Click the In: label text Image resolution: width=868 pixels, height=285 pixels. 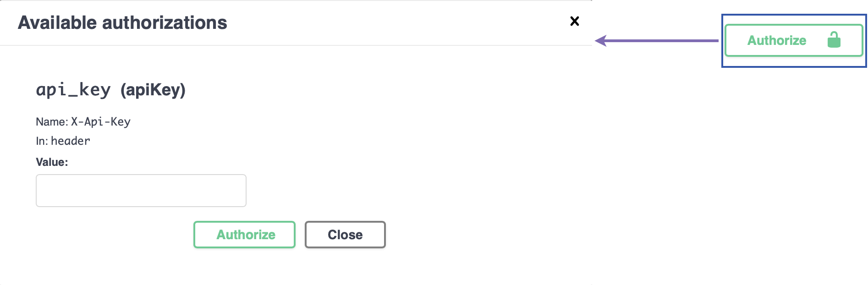pyautogui.click(x=42, y=141)
